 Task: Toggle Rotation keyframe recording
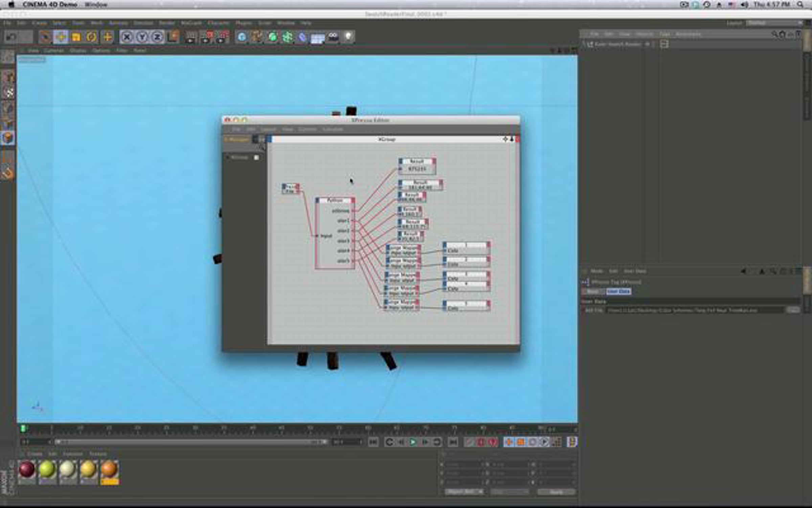[x=533, y=442]
